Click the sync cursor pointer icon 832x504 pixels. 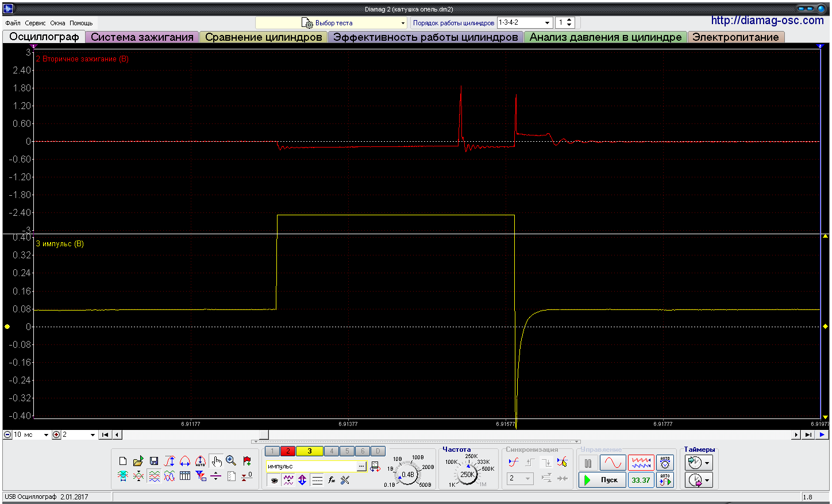click(x=562, y=462)
